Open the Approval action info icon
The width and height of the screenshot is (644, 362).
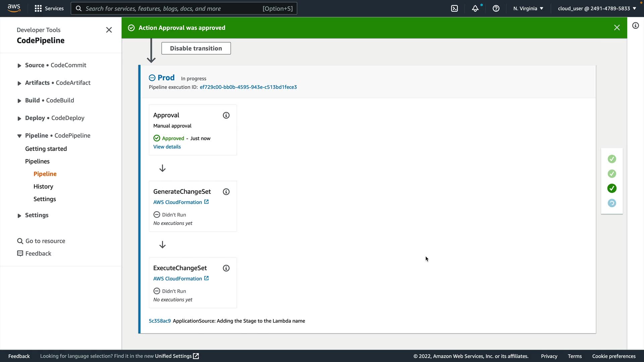pyautogui.click(x=226, y=115)
